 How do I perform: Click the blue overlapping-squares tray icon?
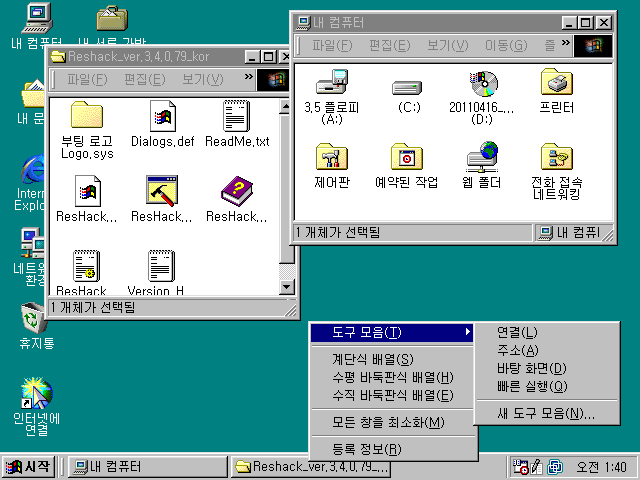coord(555,467)
